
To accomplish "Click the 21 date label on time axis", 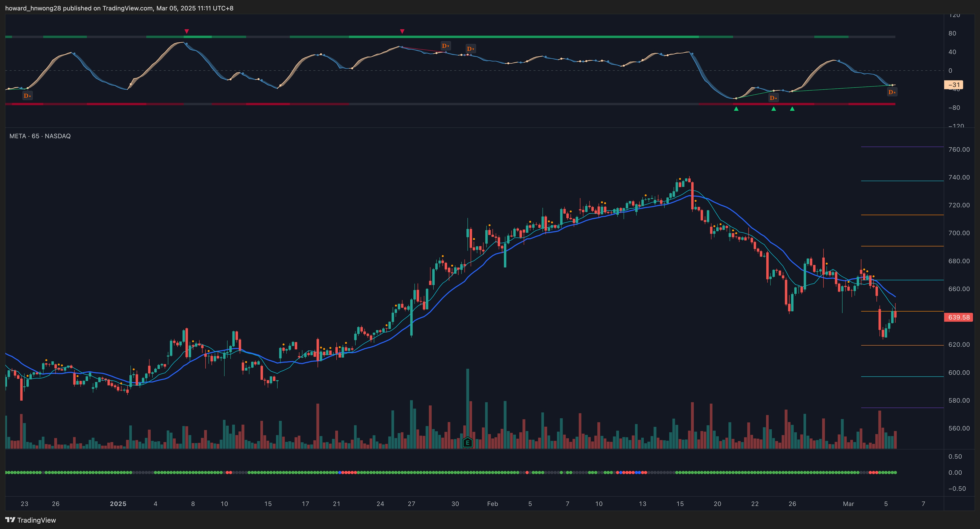I will click(x=336, y=503).
